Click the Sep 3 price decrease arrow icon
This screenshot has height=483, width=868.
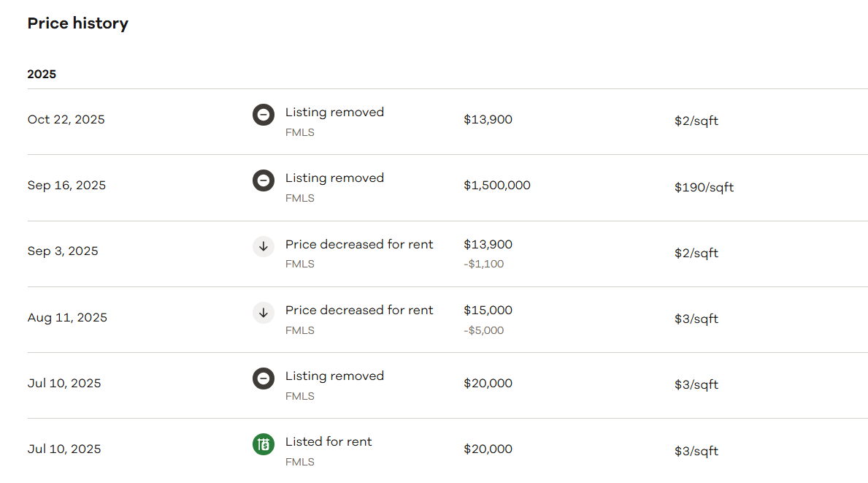tap(264, 246)
